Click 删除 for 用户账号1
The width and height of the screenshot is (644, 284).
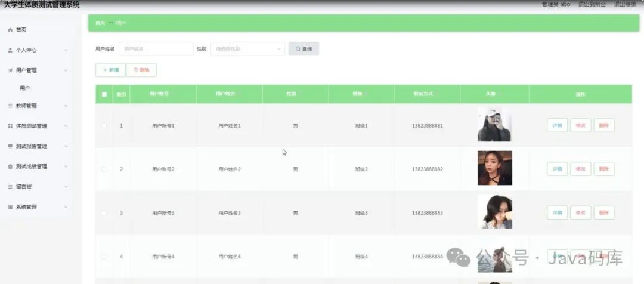point(604,125)
